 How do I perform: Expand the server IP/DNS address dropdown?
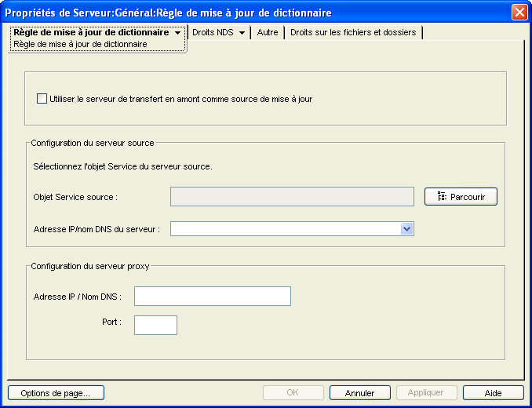click(406, 229)
